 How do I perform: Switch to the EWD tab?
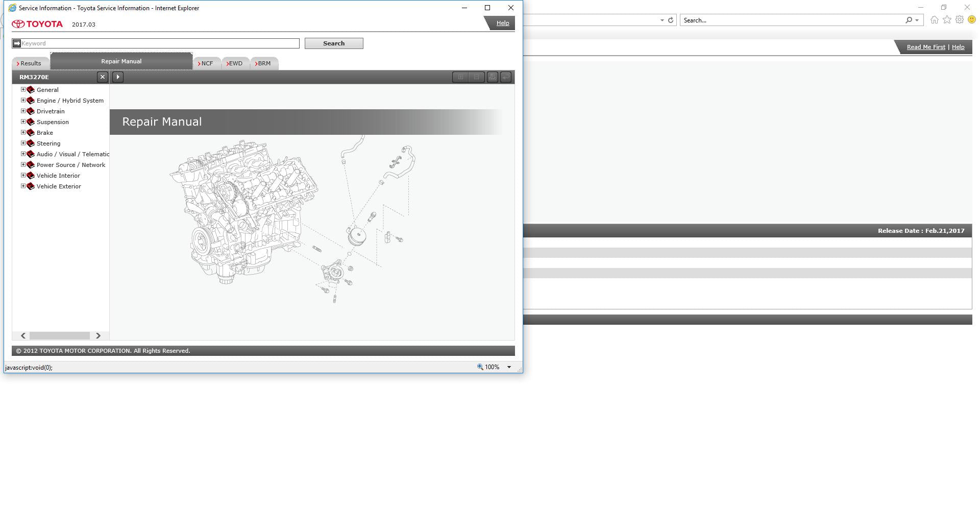pyautogui.click(x=235, y=63)
